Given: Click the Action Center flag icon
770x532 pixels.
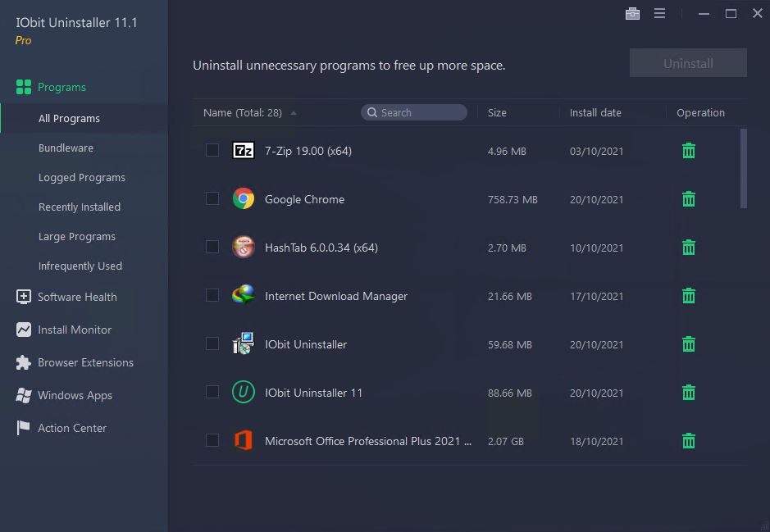Looking at the screenshot, I should pos(24,428).
